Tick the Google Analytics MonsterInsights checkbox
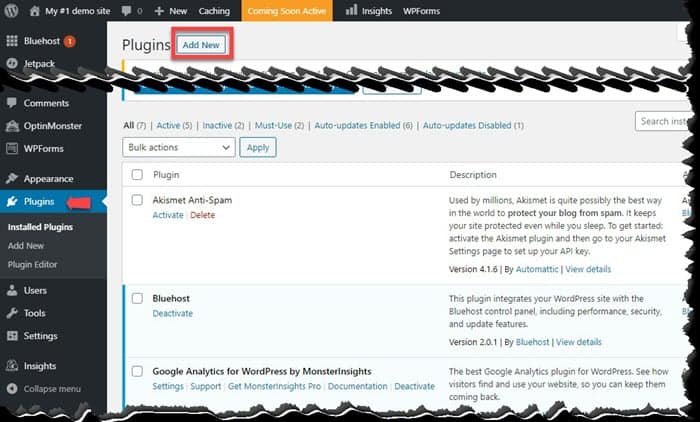 tap(137, 371)
